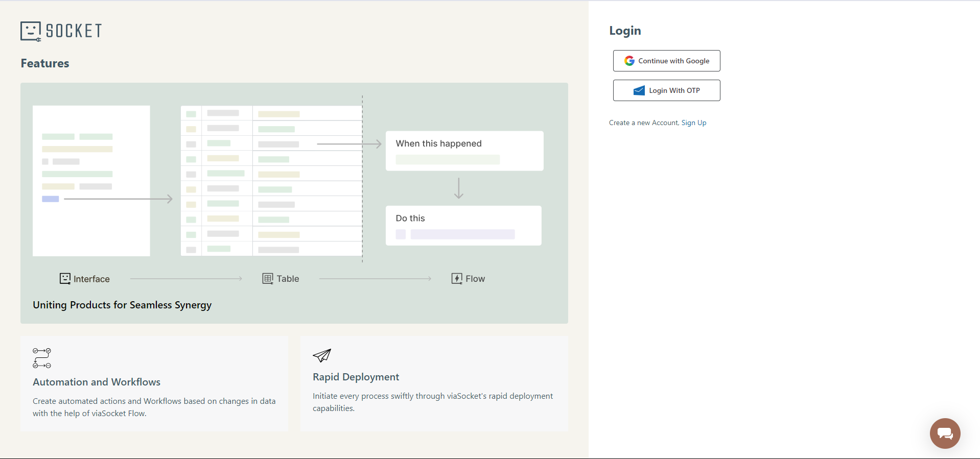Open the Sign Up link

coord(693,123)
